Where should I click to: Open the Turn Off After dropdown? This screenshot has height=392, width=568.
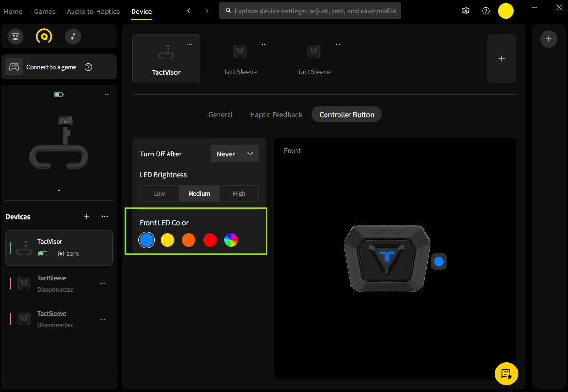pos(234,154)
